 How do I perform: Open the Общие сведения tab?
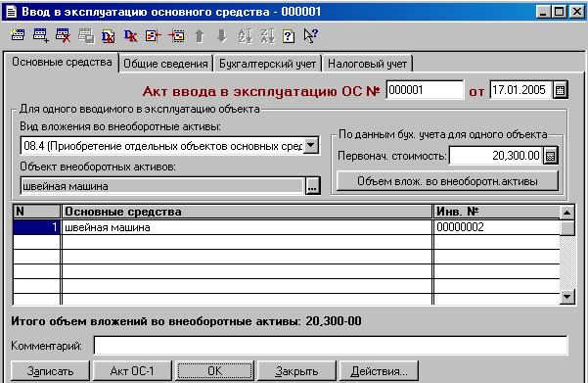165,64
